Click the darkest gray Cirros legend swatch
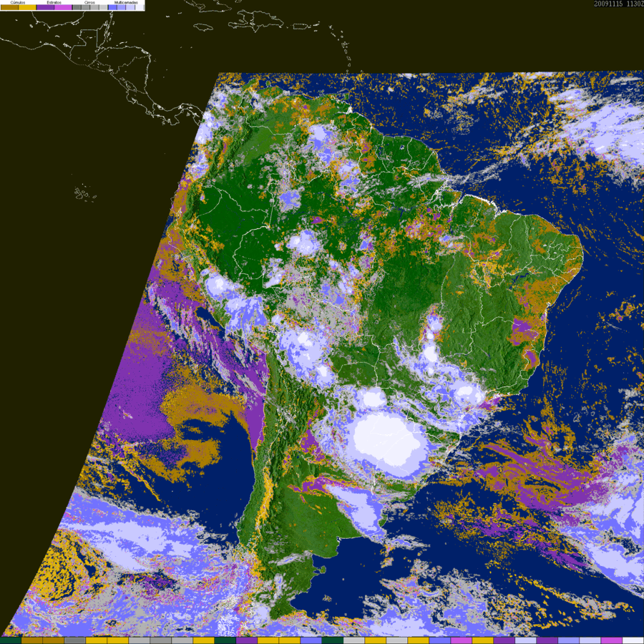Image resolution: width=644 pixels, height=644 pixels. click(x=77, y=7)
